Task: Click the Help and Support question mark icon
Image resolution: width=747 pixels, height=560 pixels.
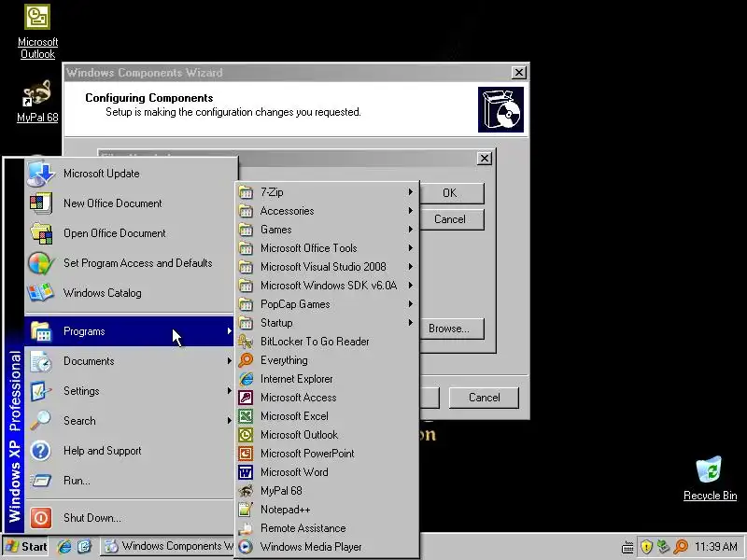Action: 40,451
